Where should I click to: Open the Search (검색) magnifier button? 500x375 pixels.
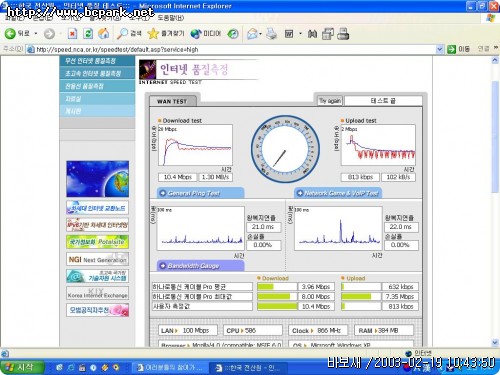[129, 33]
